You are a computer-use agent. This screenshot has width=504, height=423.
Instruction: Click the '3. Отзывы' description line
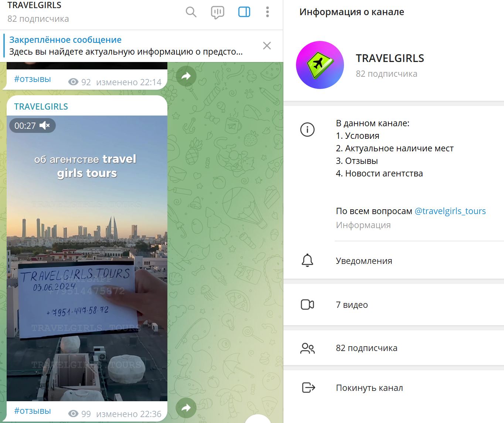357,161
